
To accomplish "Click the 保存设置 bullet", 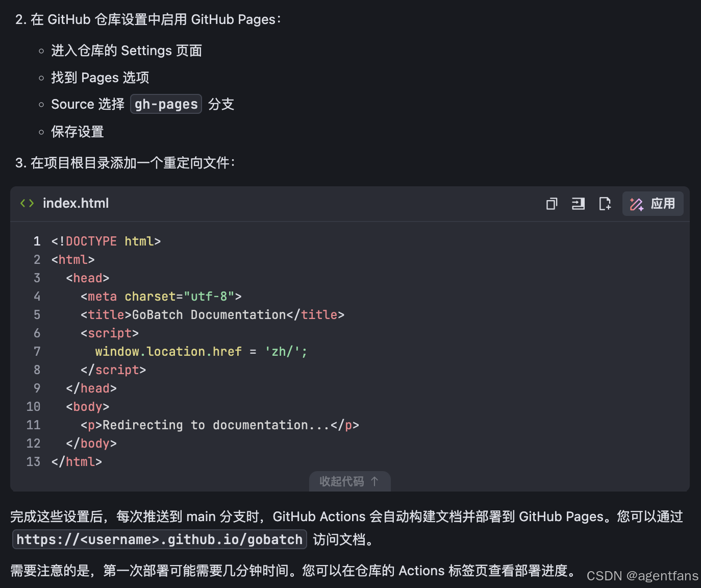I will 78,132.
